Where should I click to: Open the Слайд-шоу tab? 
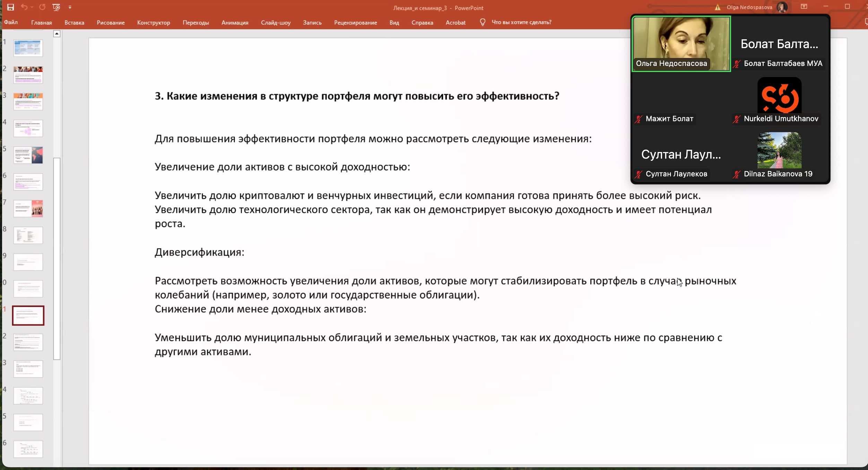point(276,23)
